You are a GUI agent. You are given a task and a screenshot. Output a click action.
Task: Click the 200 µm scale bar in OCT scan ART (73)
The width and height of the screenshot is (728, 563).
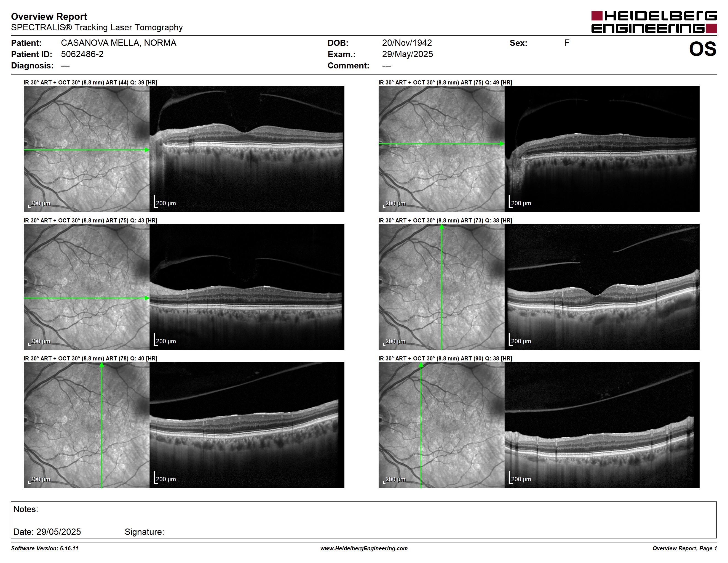click(x=520, y=340)
